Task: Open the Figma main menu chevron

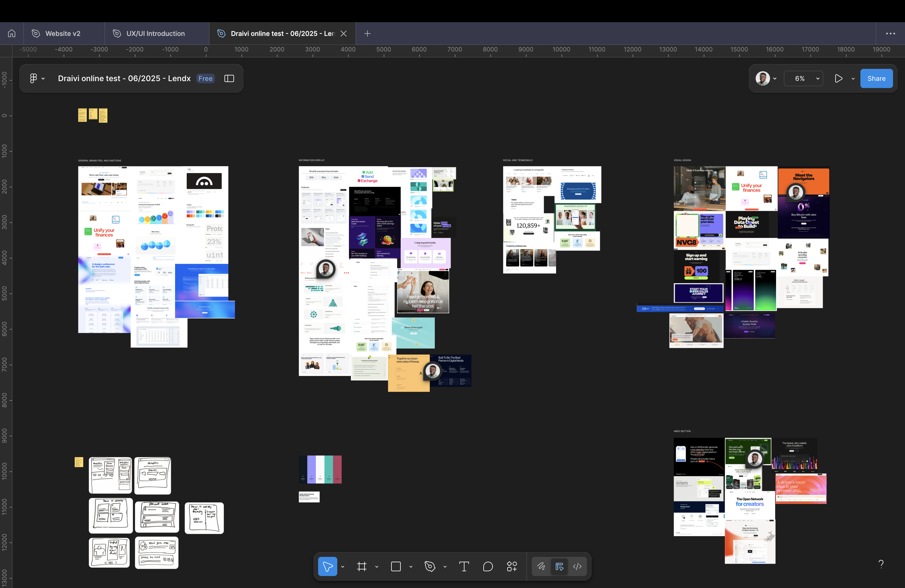Action: point(43,78)
